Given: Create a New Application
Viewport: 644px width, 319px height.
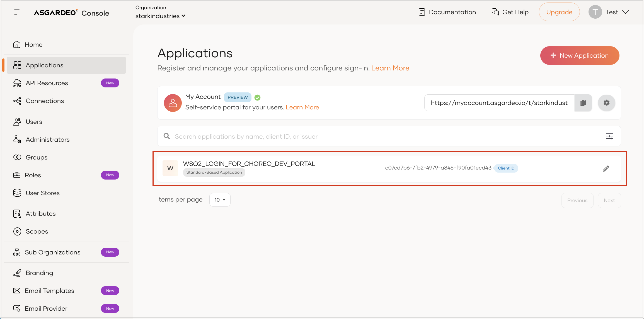Looking at the screenshot, I should tap(580, 55).
